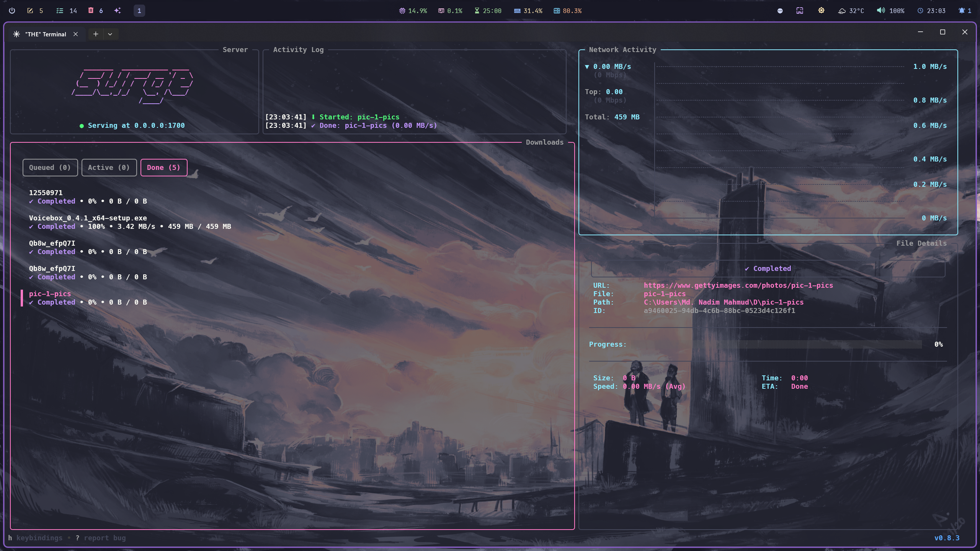980x551 pixels.
Task: Click the file details progress bar
Action: [776, 344]
